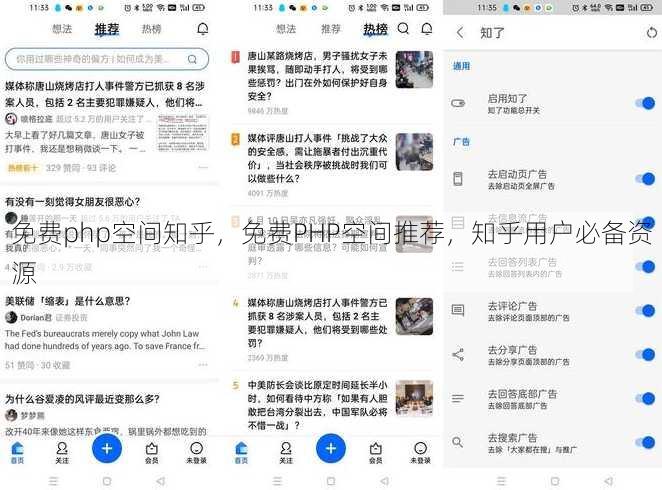
Task: Open hot item 5 中美防长会谈
Action: 317,405
